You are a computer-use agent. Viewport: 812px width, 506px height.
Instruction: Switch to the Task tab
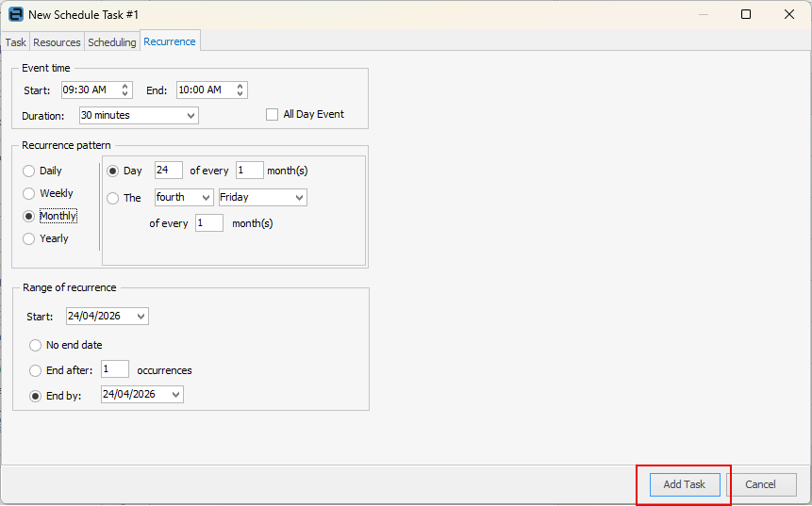tap(15, 42)
